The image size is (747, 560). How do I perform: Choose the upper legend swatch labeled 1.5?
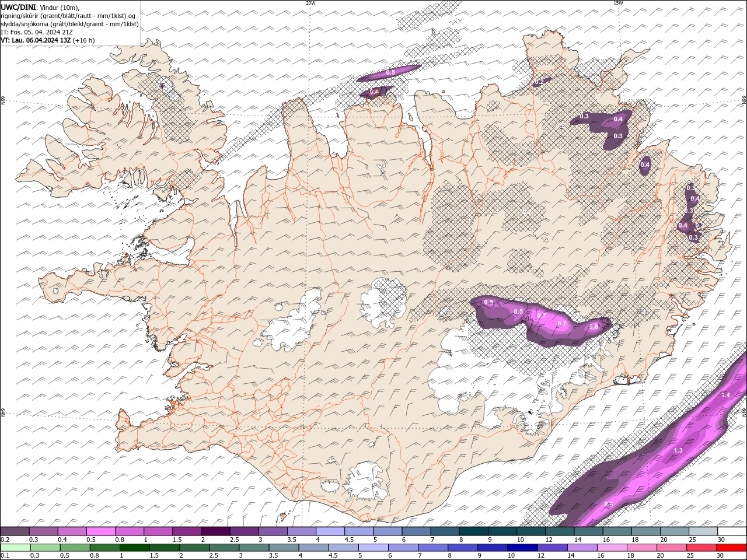[187, 531]
